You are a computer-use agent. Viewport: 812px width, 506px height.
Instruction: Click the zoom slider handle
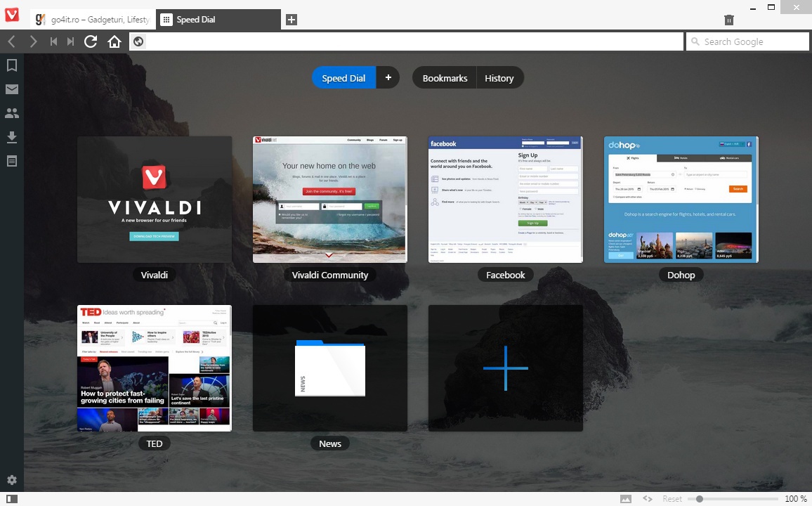tap(700, 499)
